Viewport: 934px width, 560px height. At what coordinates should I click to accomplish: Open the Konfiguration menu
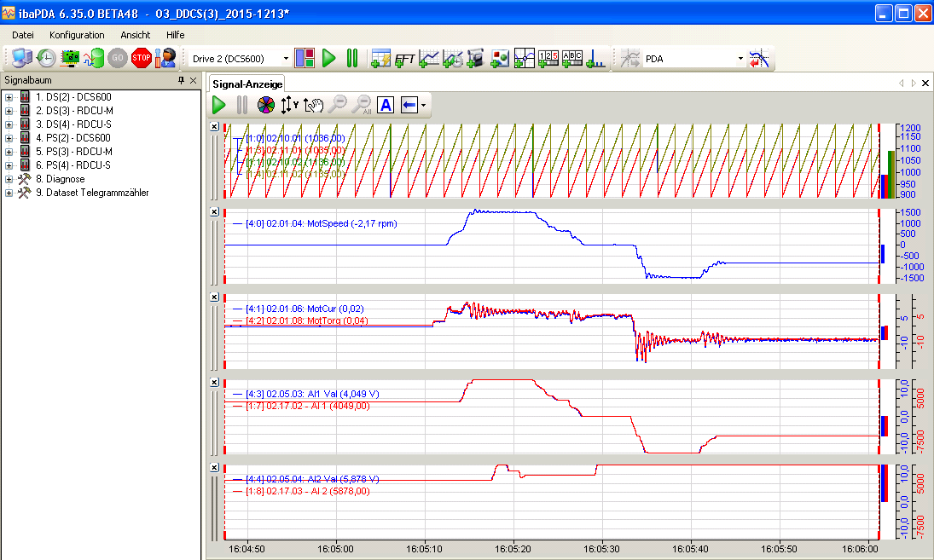77,35
